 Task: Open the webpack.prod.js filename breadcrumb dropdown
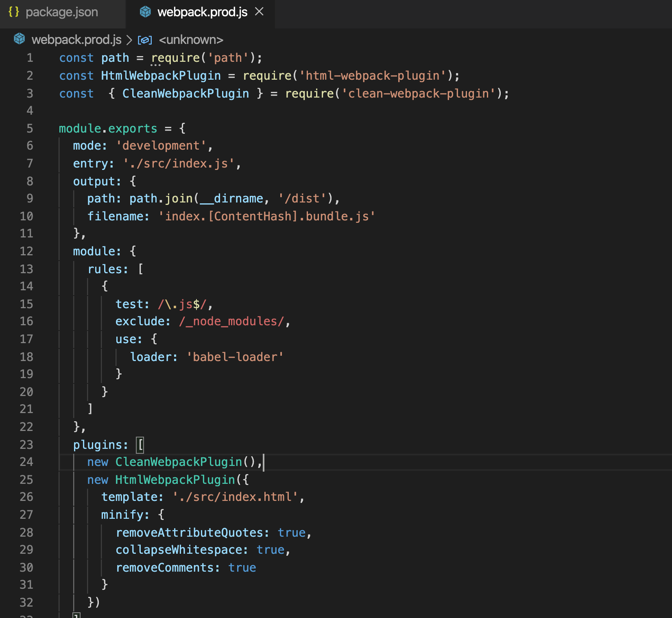(x=76, y=39)
